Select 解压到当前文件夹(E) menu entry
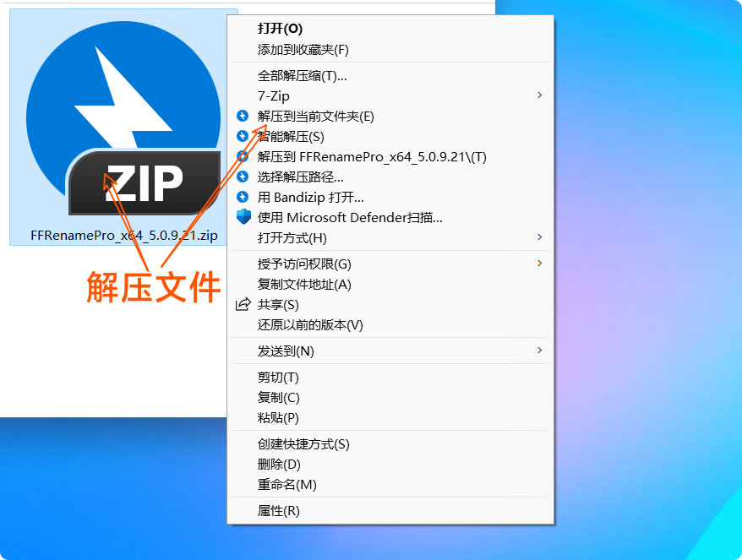The width and height of the screenshot is (742, 560). (x=315, y=117)
